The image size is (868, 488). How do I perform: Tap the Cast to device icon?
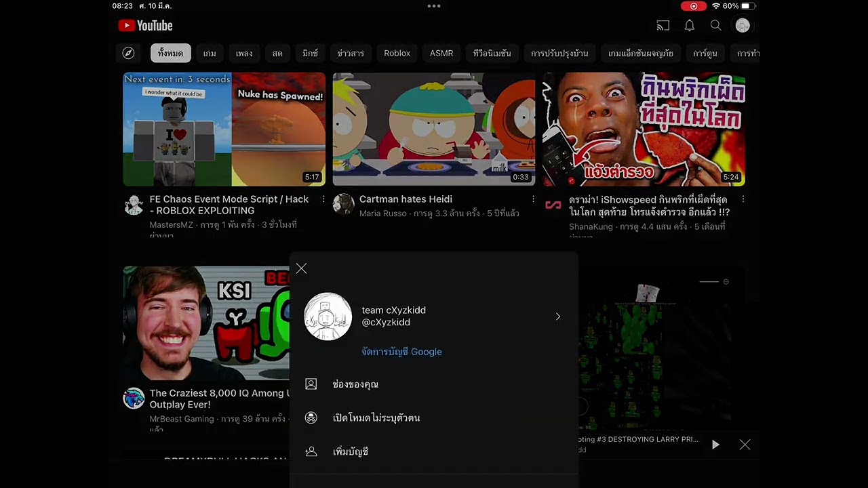pyautogui.click(x=663, y=26)
